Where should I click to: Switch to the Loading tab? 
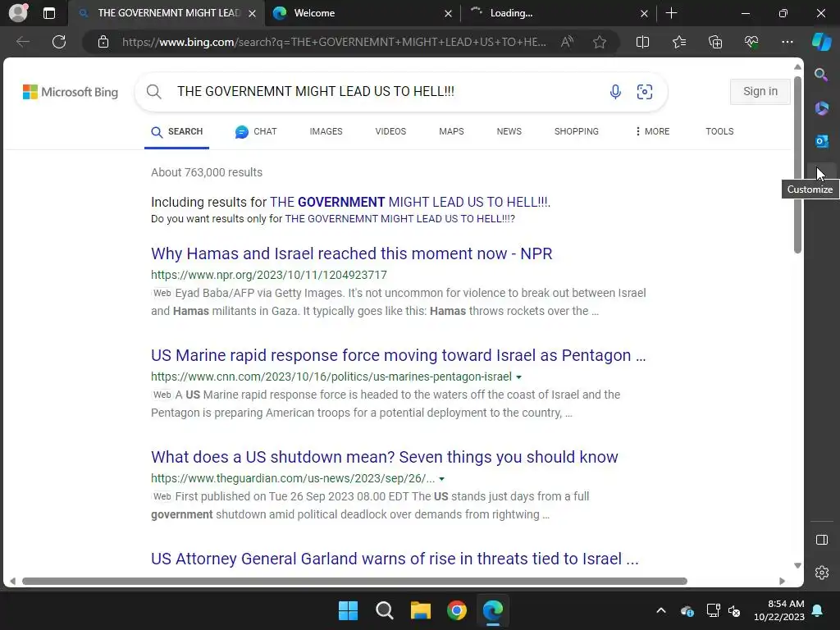click(x=559, y=13)
